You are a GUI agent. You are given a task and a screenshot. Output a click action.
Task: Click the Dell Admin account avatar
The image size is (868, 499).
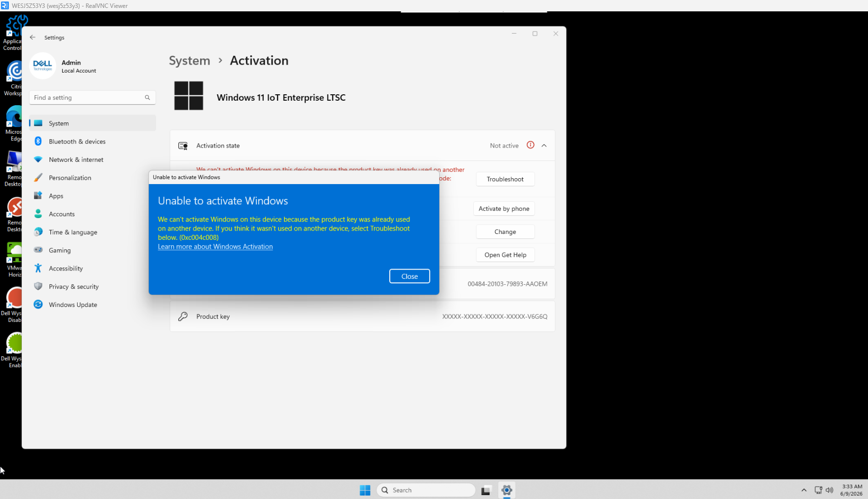(x=42, y=66)
